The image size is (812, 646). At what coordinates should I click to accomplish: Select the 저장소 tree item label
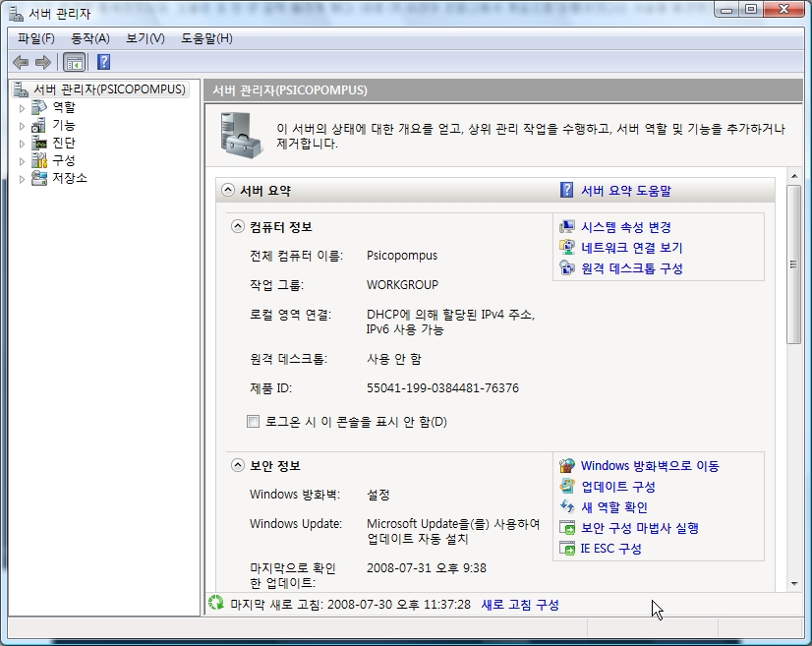coord(70,178)
